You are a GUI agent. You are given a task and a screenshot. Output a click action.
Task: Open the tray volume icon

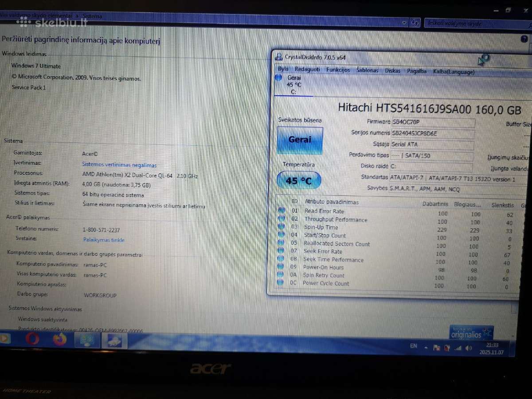(469, 348)
